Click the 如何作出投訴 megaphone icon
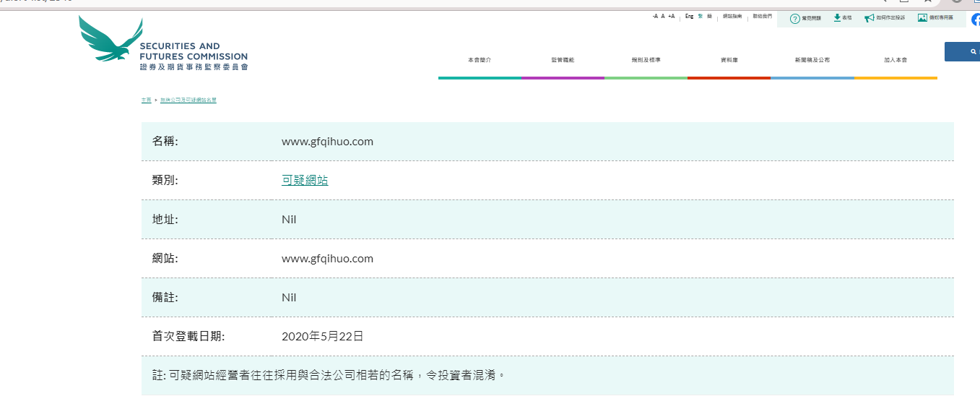This screenshot has width=980, height=417. [x=870, y=18]
